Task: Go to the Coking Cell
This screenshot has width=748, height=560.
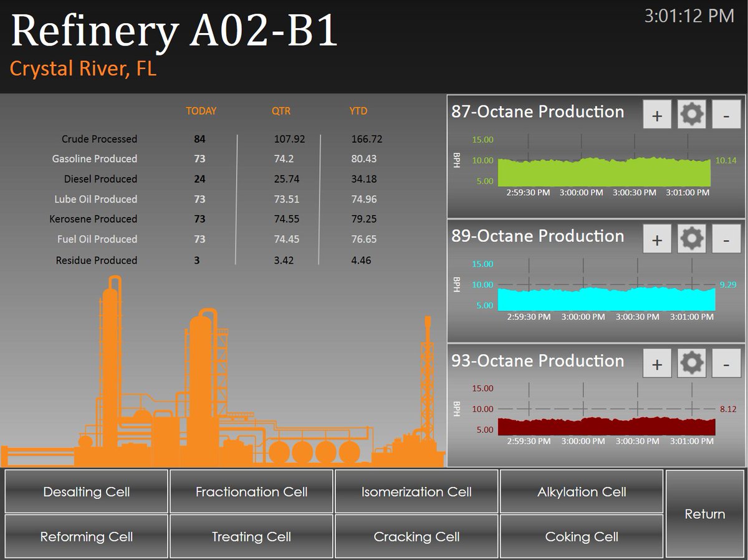Action: click(x=582, y=536)
